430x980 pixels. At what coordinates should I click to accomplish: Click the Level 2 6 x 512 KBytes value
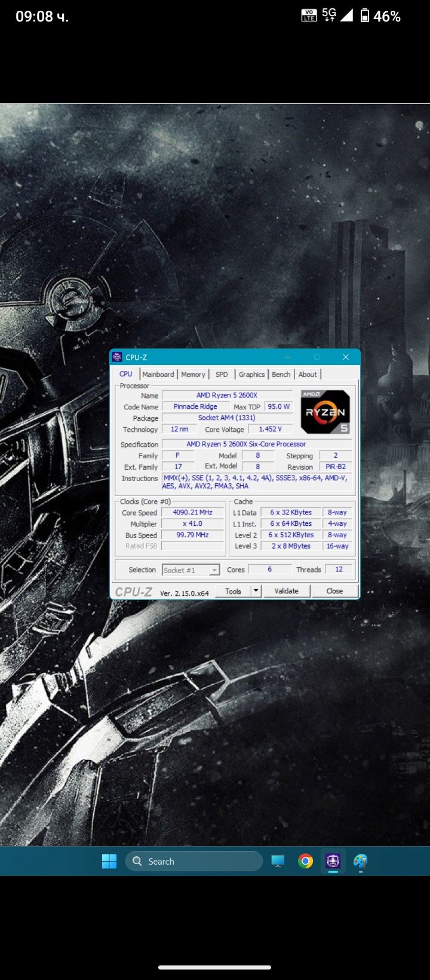[291, 535]
